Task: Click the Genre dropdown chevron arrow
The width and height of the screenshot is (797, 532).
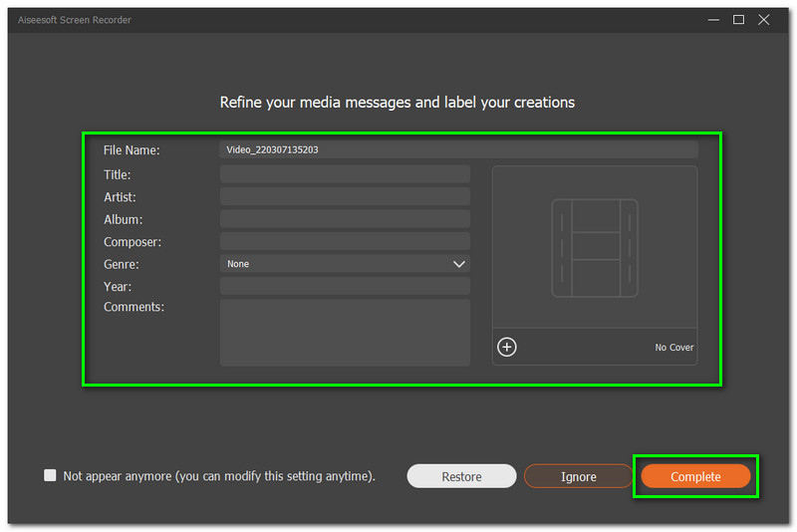Action: [459, 264]
